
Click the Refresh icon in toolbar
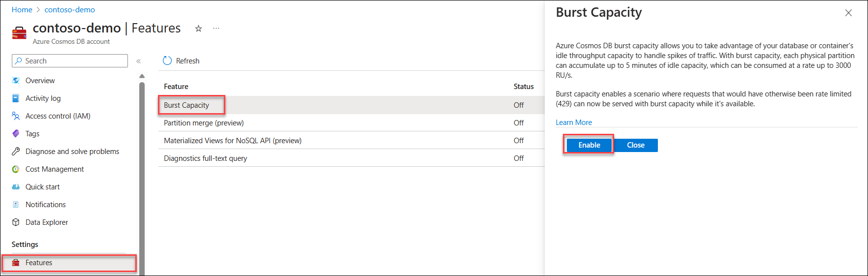tap(167, 61)
